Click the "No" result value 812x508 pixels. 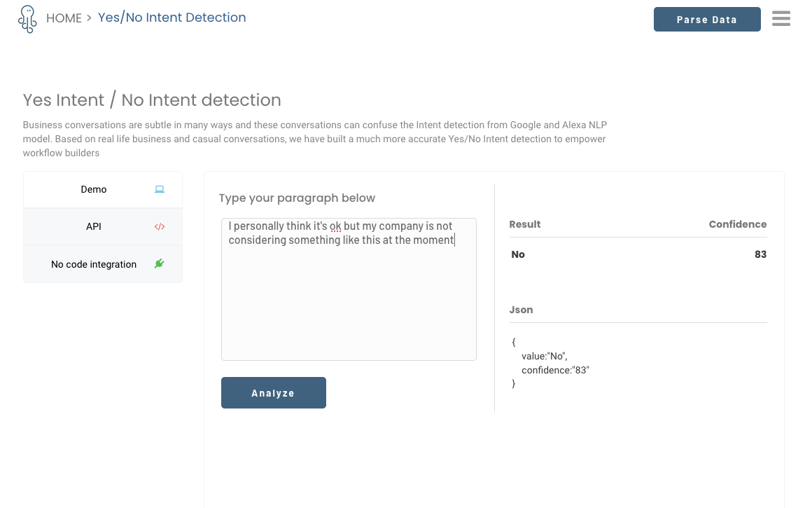coord(518,254)
